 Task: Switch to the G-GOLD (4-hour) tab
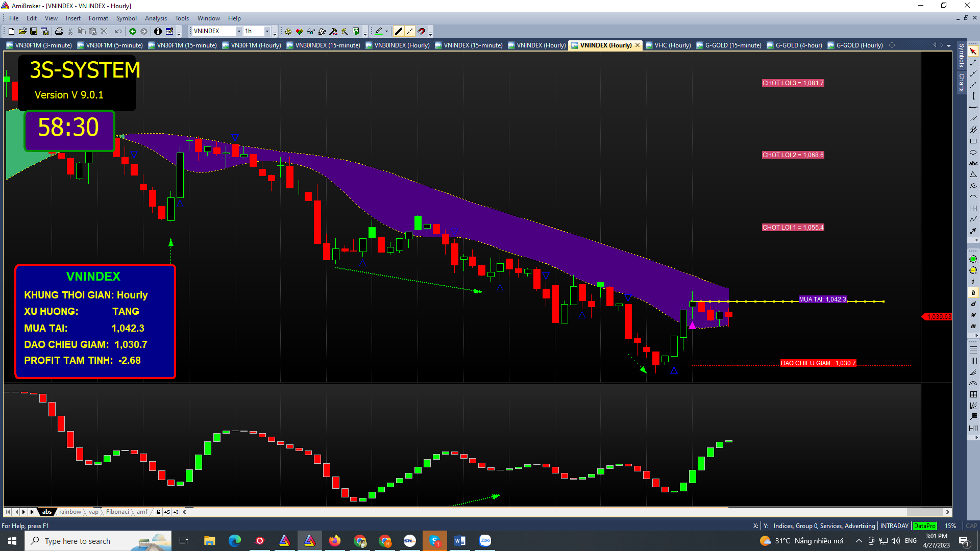coord(798,45)
